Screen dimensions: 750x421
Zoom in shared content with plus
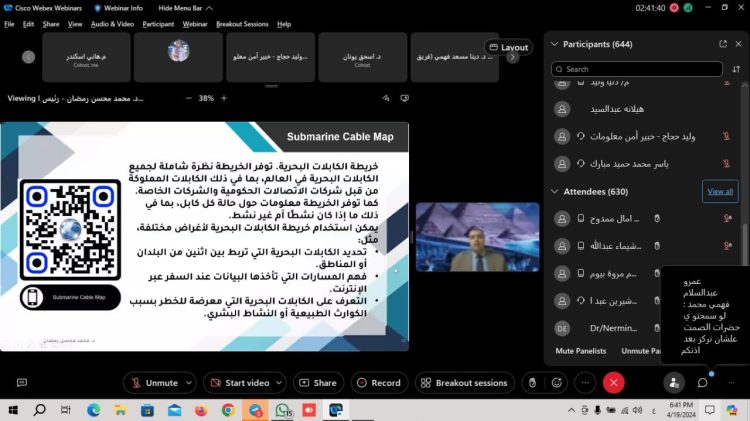pyautogui.click(x=224, y=98)
